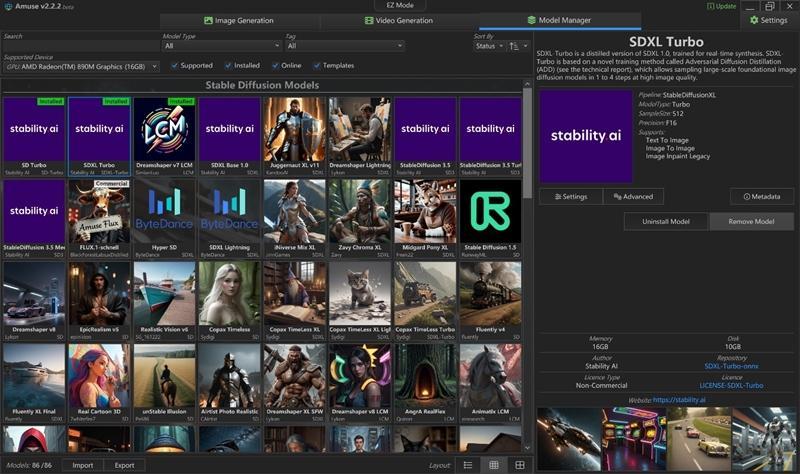The height and width of the screenshot is (474, 800).
Task: Uncheck the Supported filter checkbox
Action: pos(175,66)
